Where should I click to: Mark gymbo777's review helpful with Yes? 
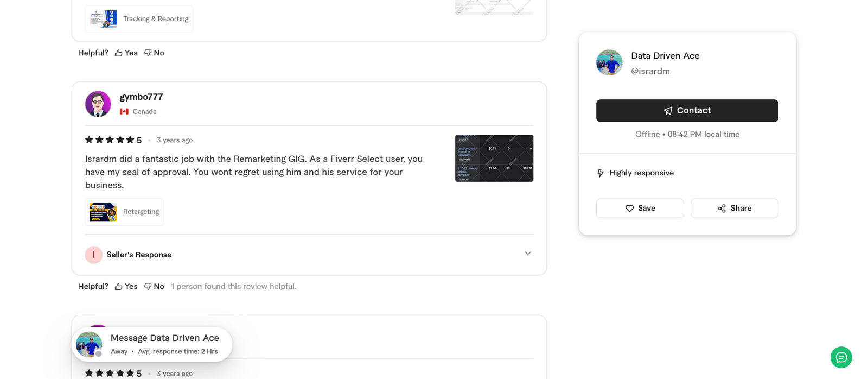pos(125,286)
